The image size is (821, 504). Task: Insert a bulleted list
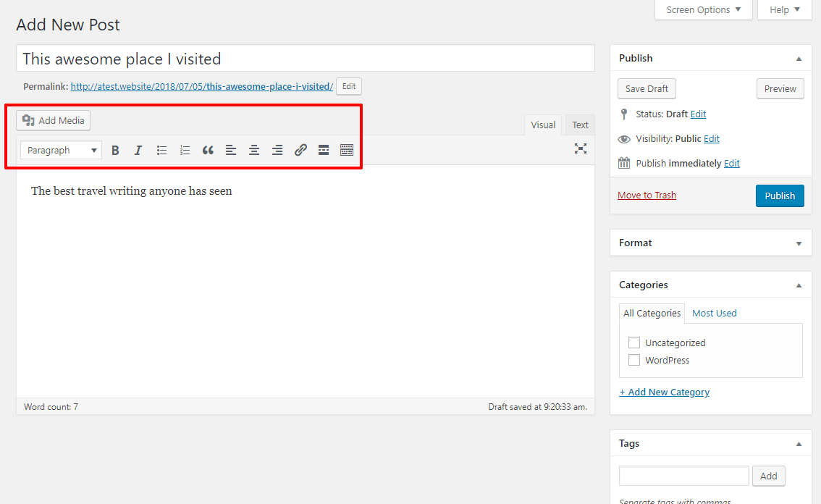(161, 151)
